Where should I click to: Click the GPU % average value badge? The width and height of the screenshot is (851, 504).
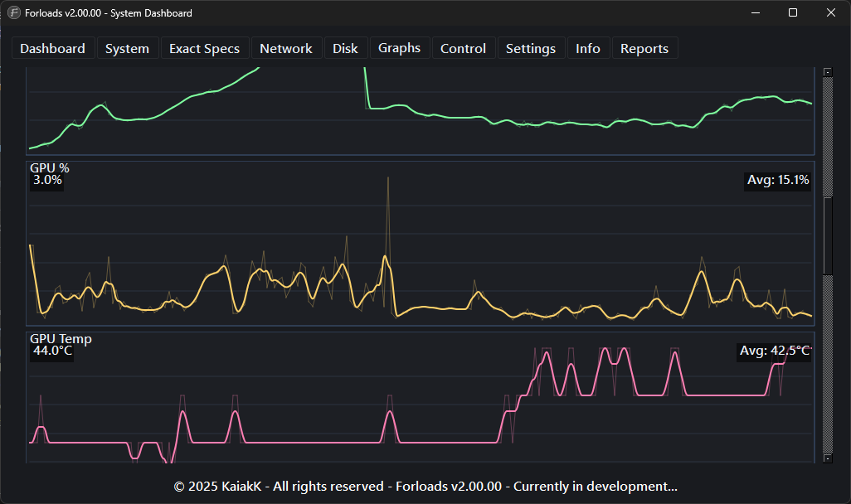coord(777,181)
